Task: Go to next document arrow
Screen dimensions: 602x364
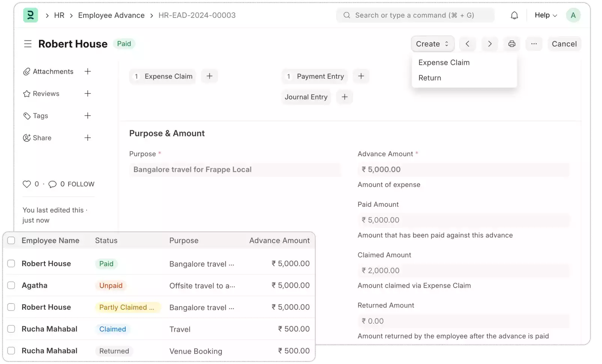Action: [490, 44]
